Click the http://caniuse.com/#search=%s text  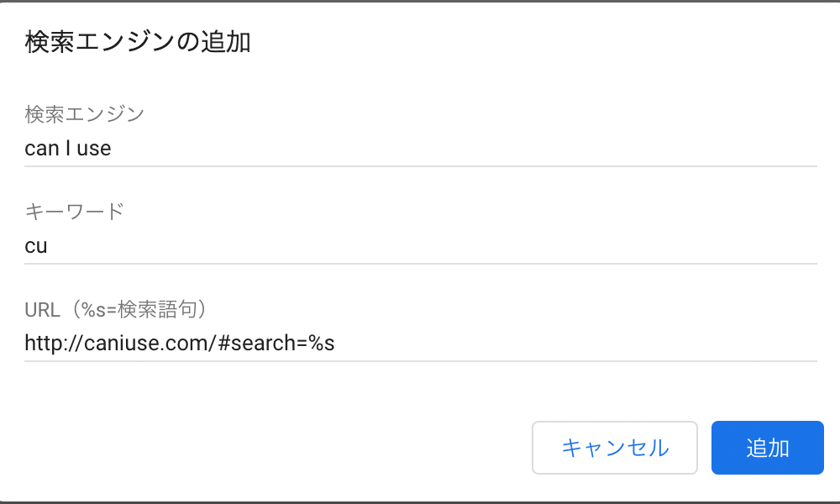(180, 344)
